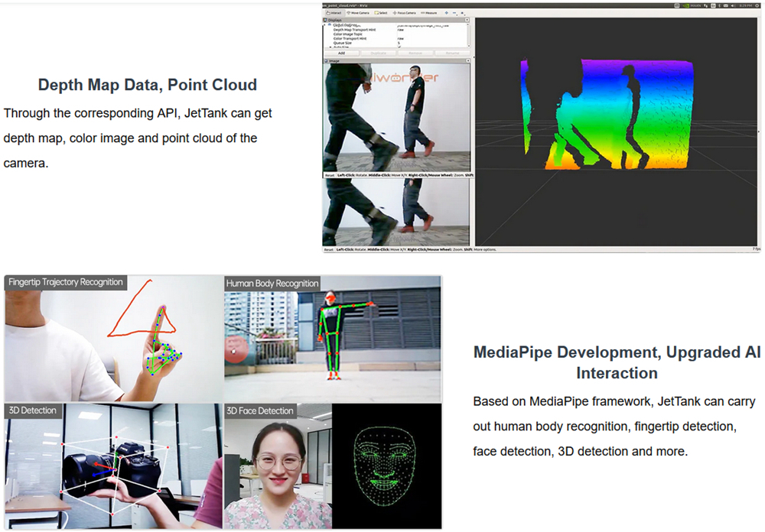Close the Displays panel
The width and height of the screenshot is (765, 532).
coord(467,21)
